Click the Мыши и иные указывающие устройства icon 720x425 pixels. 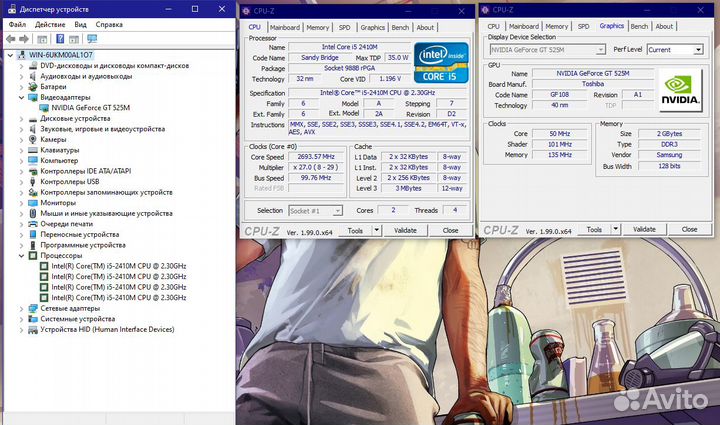(33, 213)
